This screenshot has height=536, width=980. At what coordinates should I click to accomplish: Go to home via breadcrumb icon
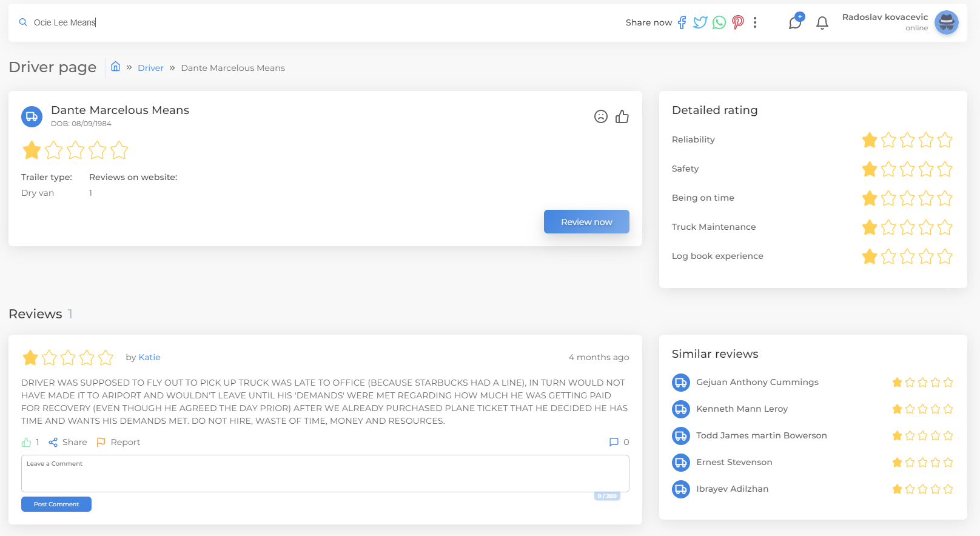(115, 67)
